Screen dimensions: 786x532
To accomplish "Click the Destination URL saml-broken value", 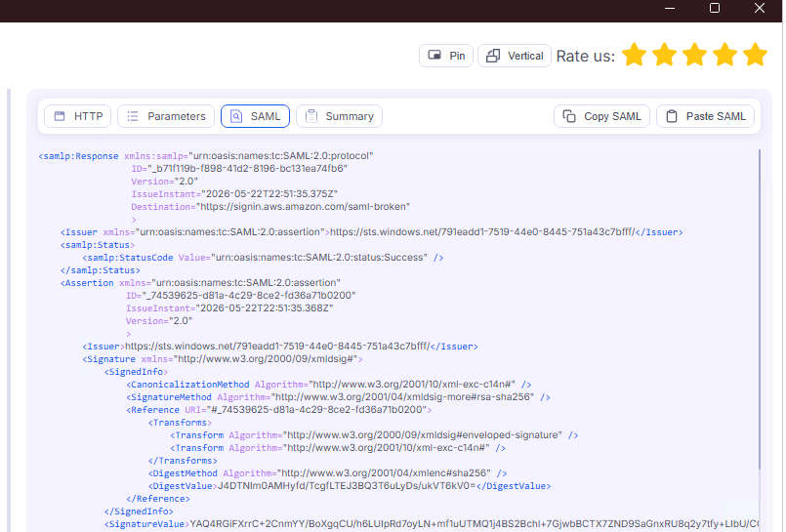I will point(305,206).
